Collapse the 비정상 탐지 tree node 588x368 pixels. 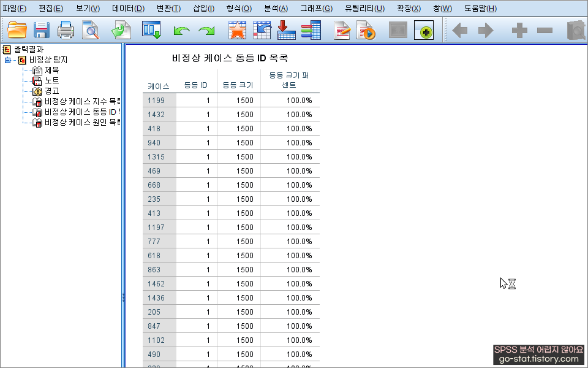coord(7,60)
